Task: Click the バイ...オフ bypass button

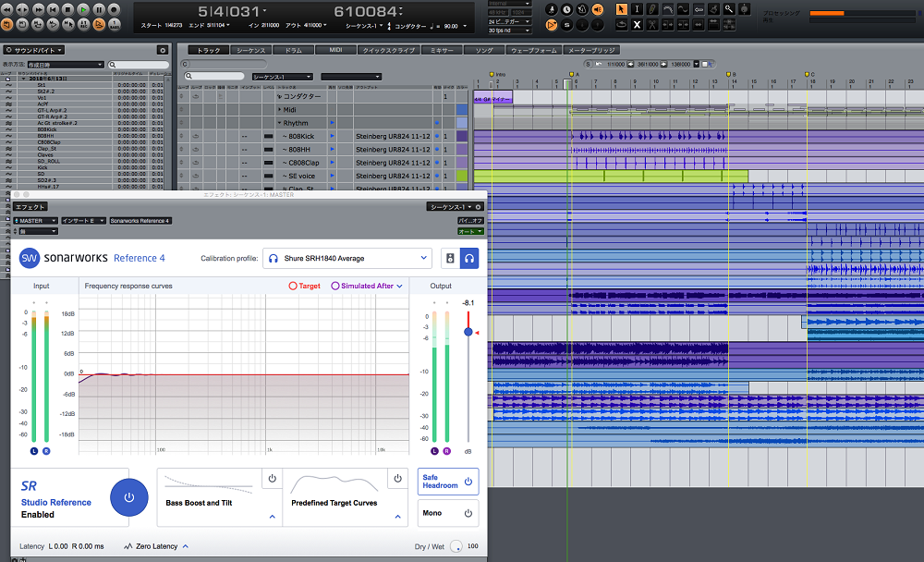Action: pyautogui.click(x=470, y=221)
